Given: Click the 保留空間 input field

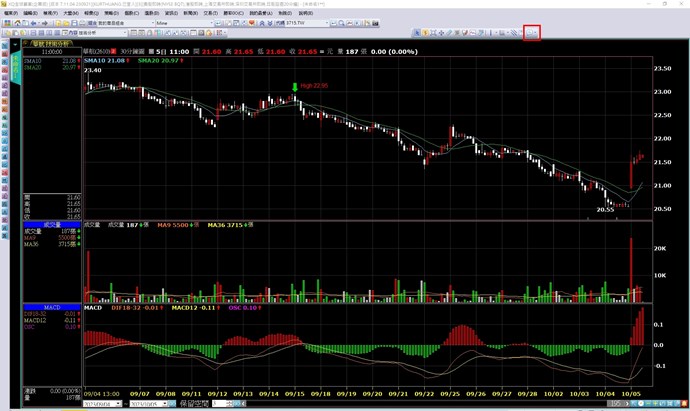Looking at the screenshot, I should click(218, 405).
